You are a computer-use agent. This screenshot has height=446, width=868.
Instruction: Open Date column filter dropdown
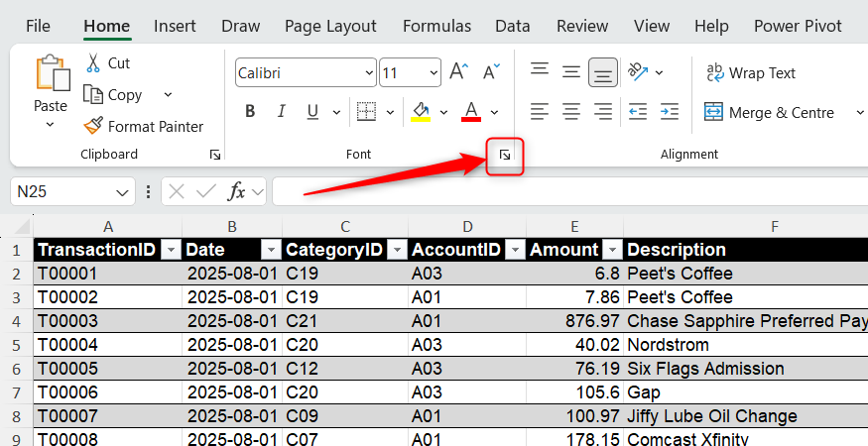[271, 251]
